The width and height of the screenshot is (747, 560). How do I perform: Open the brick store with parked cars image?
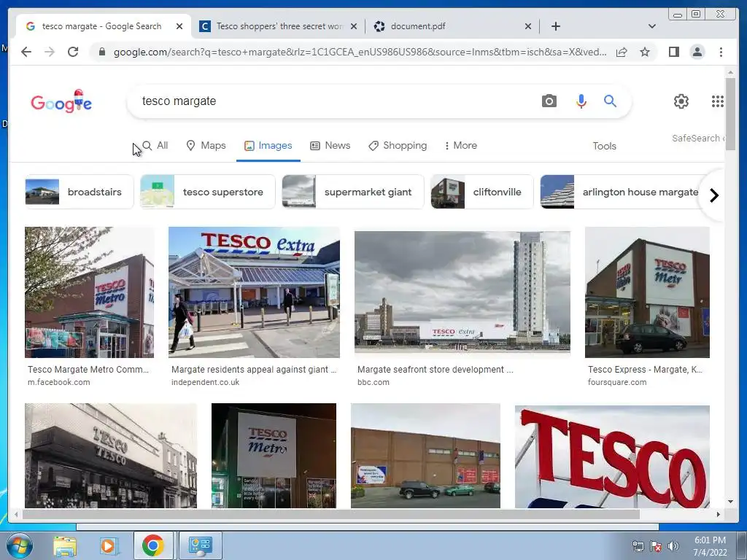425,456
